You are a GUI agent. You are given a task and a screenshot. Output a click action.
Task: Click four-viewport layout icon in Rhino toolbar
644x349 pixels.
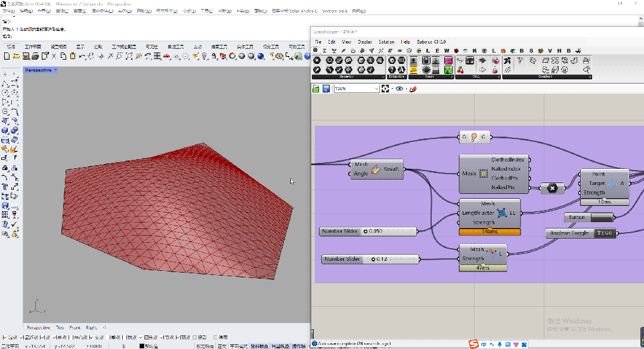point(157,56)
